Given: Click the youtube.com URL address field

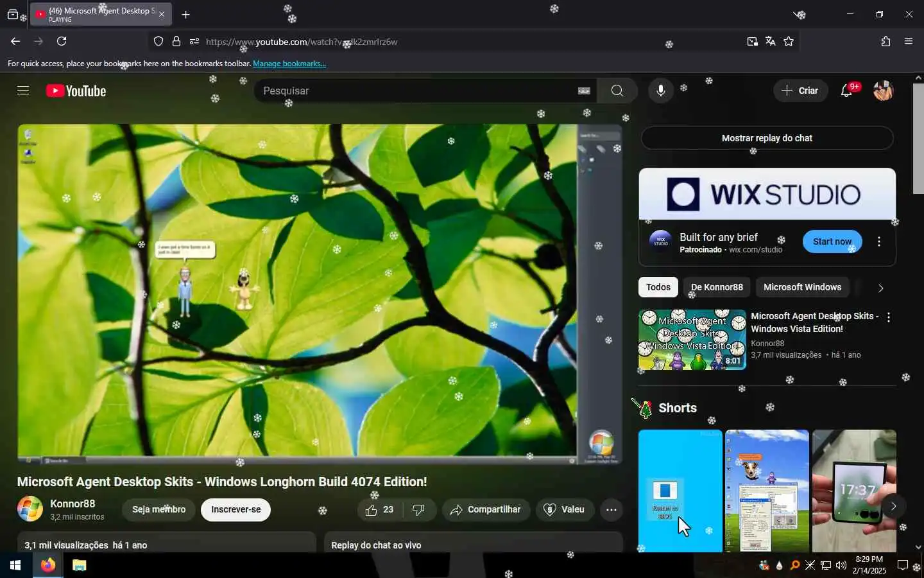Looking at the screenshot, I should tap(472, 42).
